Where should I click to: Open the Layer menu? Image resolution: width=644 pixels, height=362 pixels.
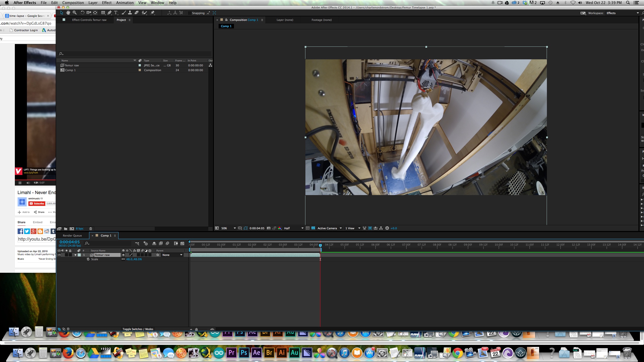93,3
